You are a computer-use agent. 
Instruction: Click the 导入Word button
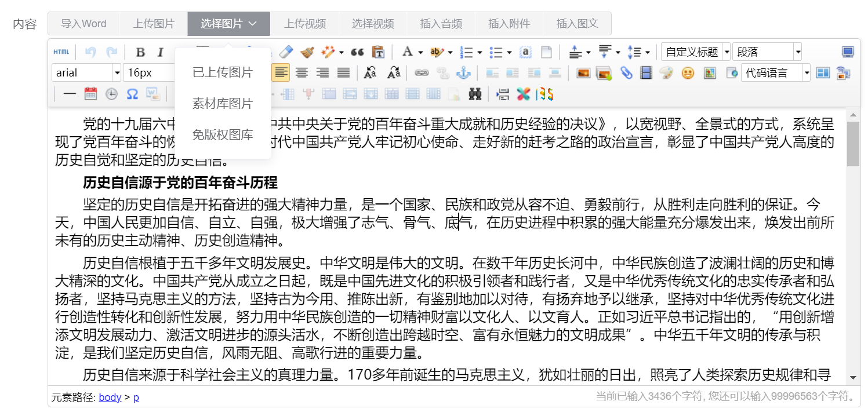[83, 23]
